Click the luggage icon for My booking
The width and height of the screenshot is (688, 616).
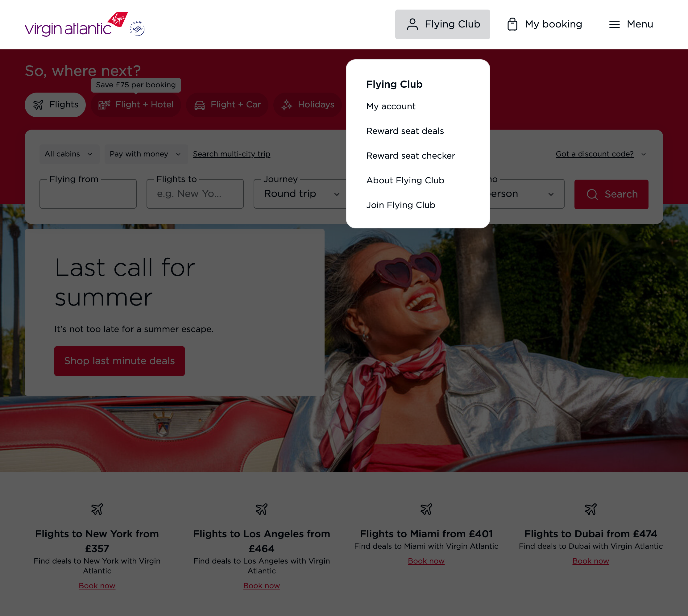[512, 24]
